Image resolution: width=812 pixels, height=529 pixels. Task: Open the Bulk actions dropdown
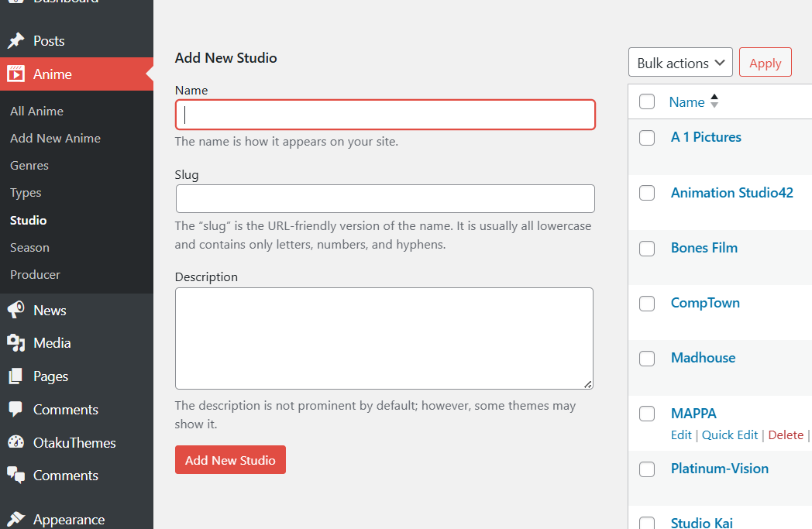[680, 63]
